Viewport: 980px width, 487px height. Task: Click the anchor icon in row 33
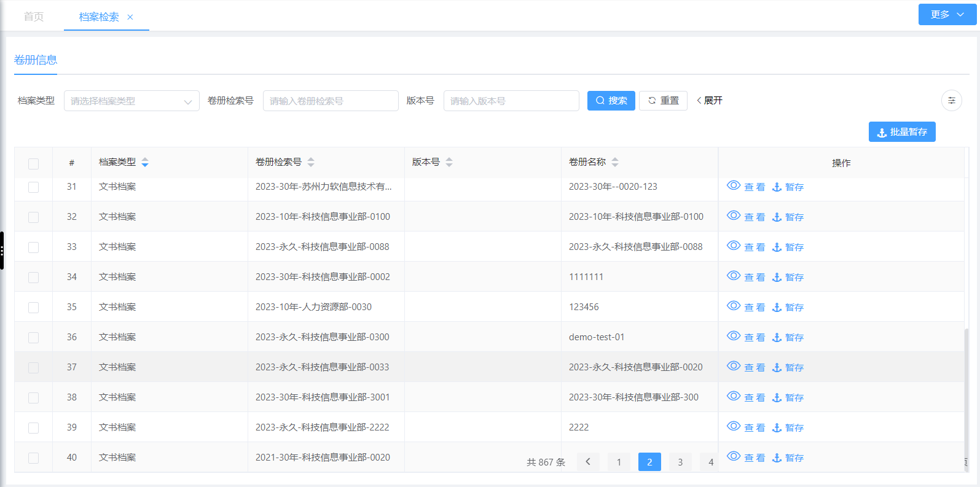coord(777,247)
